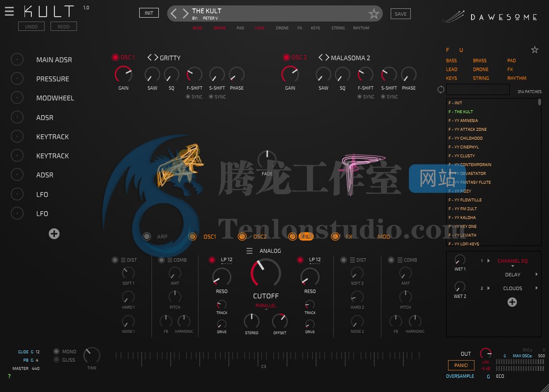
Task: Switch to OSC1 tab
Action: (x=210, y=237)
